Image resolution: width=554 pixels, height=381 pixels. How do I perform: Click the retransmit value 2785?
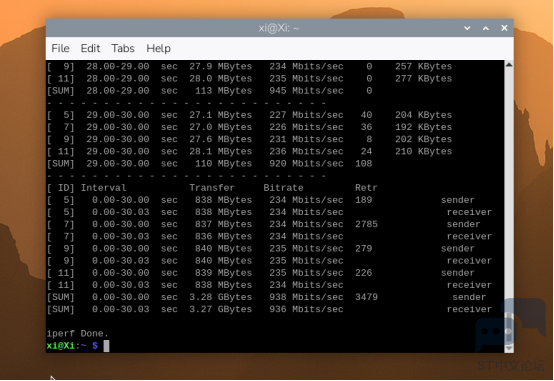pyautogui.click(x=366, y=224)
